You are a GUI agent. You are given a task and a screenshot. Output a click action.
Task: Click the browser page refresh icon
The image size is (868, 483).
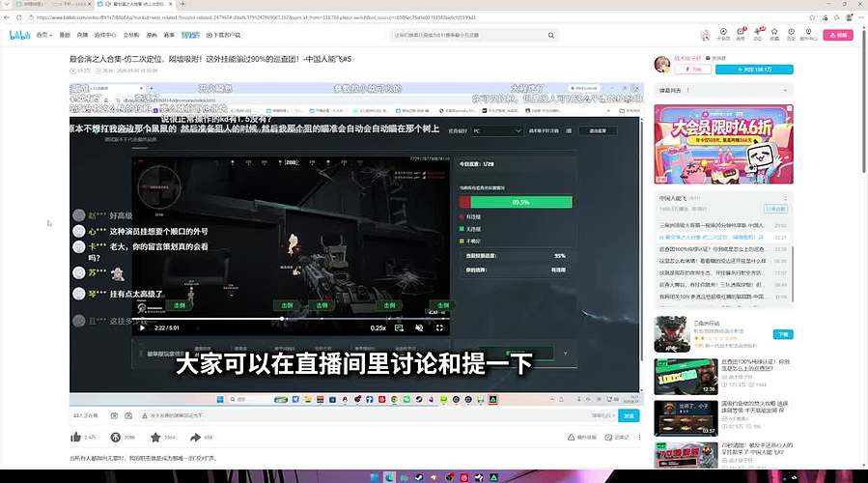pos(18,17)
